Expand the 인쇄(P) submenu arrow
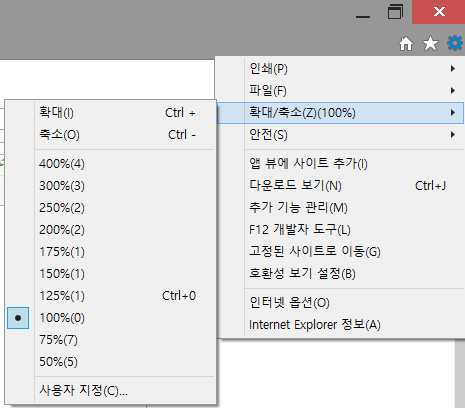 tap(452, 69)
